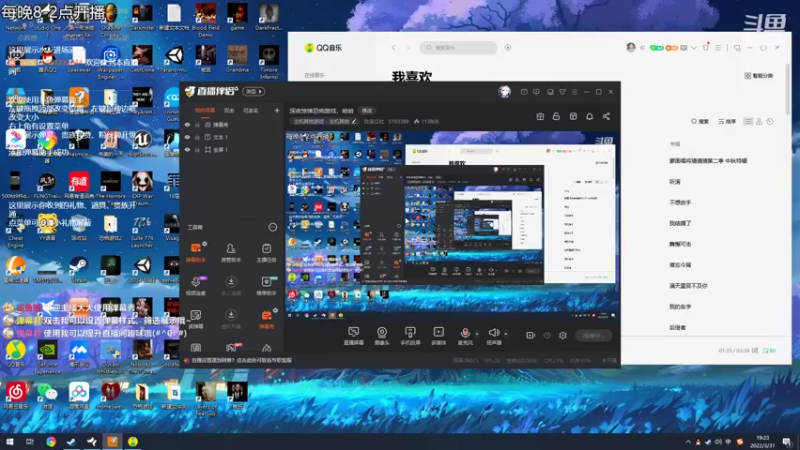Click the record video icon beside the preview eye
This screenshot has height=450, width=800.
coord(531,336)
